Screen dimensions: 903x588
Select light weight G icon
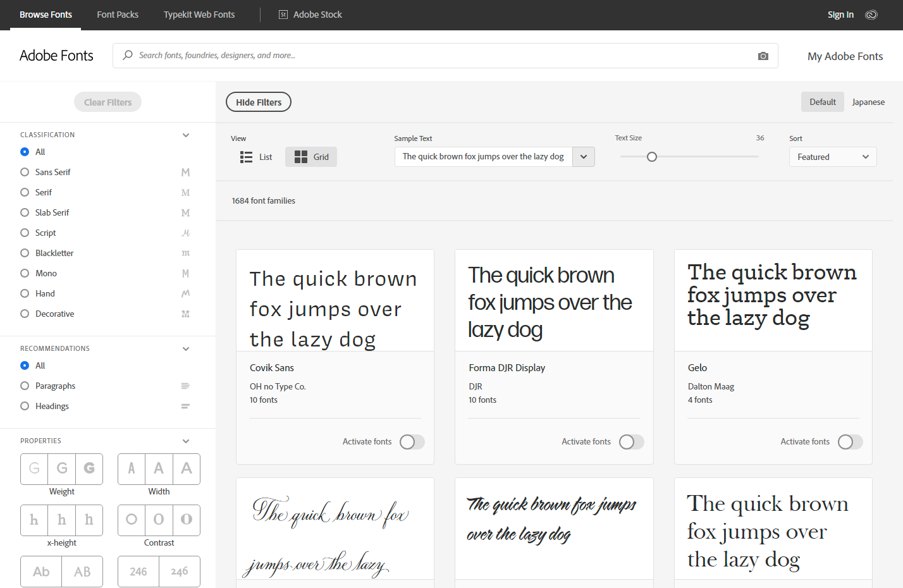[x=34, y=469]
